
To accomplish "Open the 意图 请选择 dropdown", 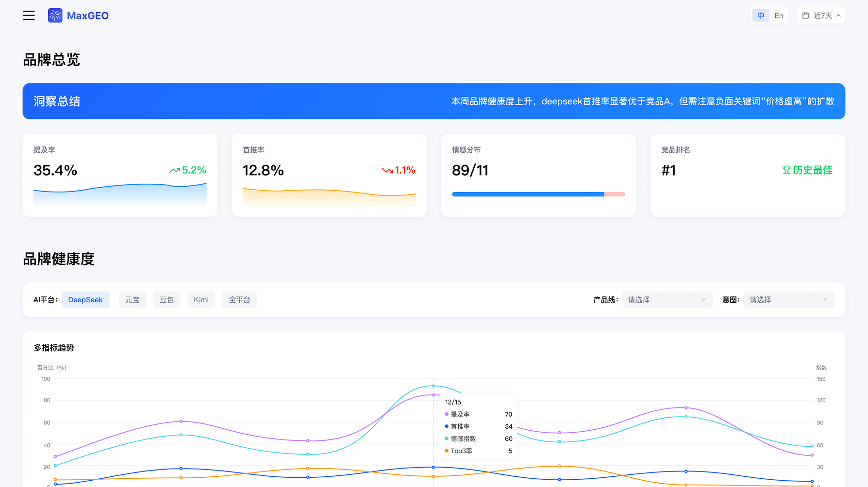I will (788, 299).
